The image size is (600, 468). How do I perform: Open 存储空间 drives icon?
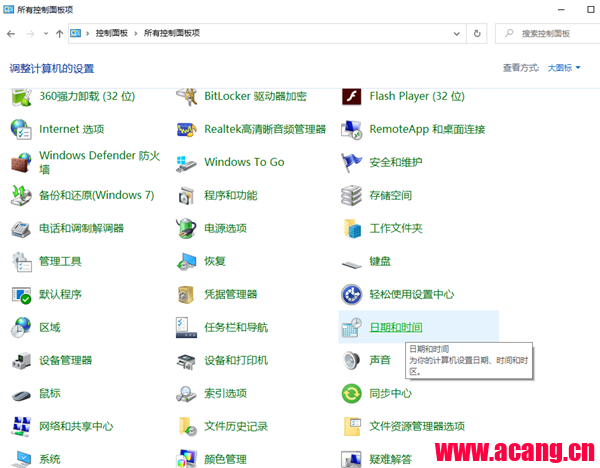351,195
